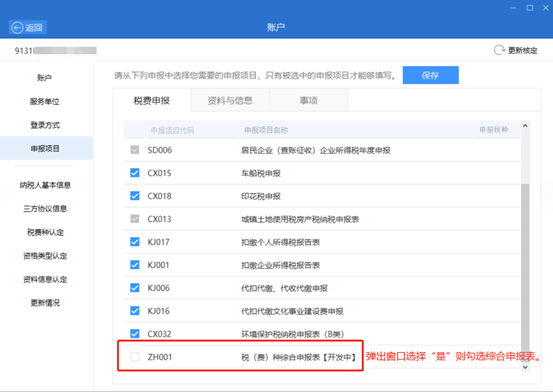Minimize the window

click(513, 8)
